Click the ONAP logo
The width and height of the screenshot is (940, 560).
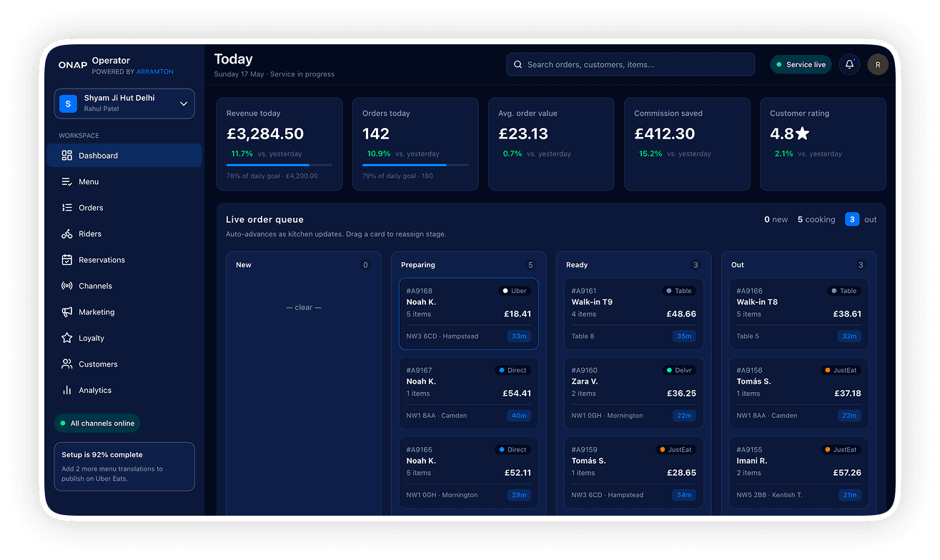(x=73, y=65)
